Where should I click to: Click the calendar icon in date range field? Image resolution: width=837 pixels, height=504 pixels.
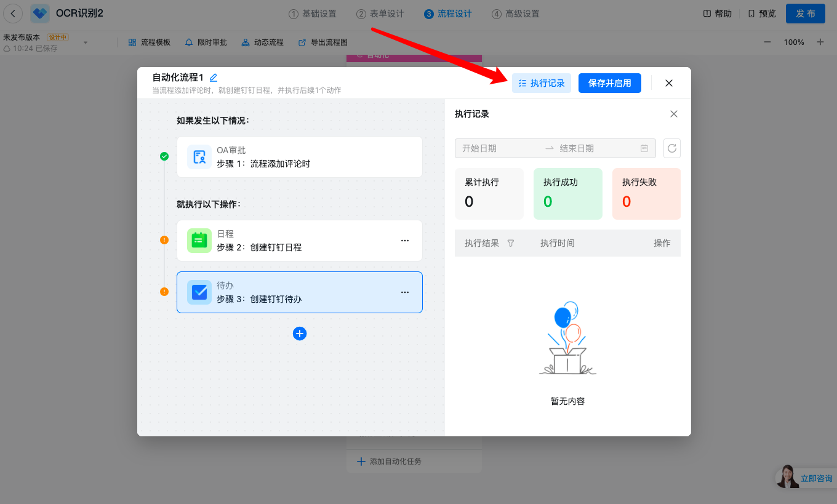[x=644, y=148]
